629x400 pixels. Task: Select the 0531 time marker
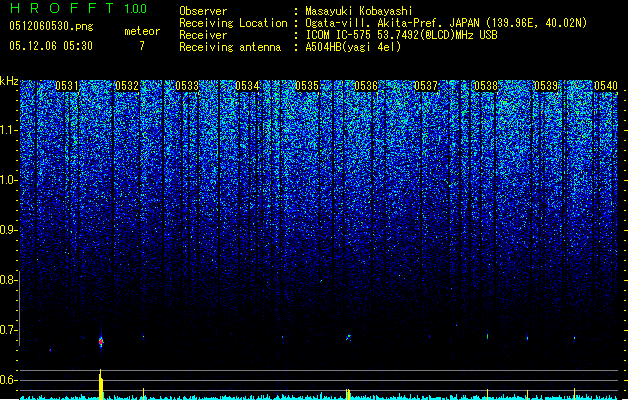[x=67, y=86]
